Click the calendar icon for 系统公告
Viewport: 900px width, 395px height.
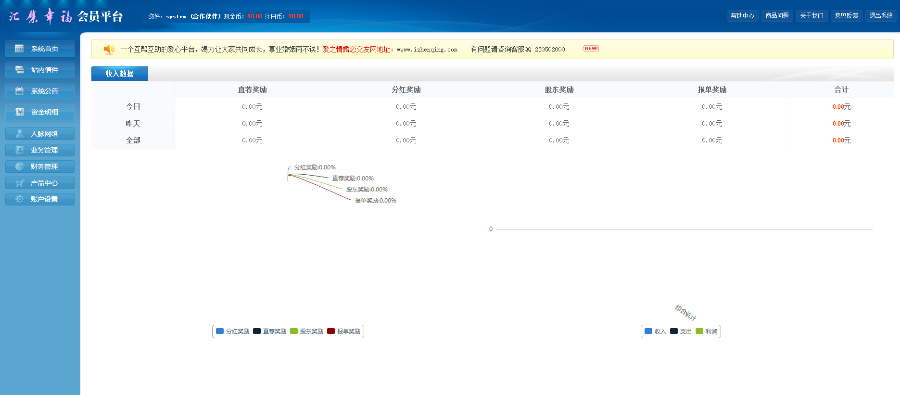click(x=20, y=91)
